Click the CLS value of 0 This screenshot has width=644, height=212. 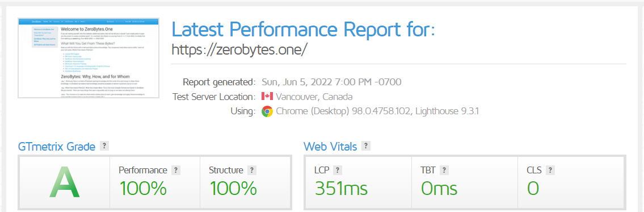533,189
